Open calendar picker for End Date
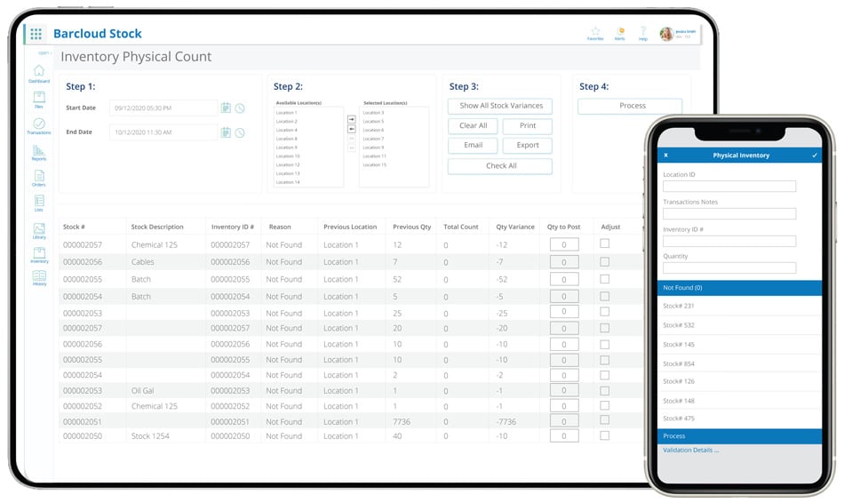868x503 pixels. click(x=226, y=132)
